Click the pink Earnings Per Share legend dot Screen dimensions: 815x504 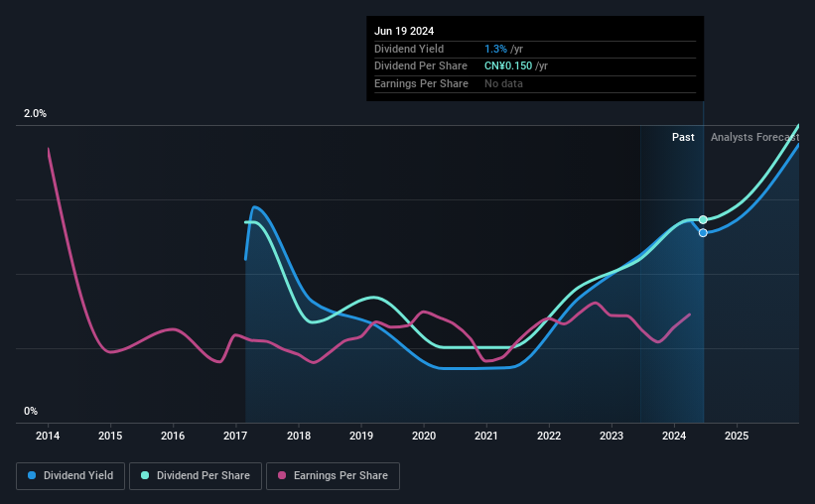(282, 475)
